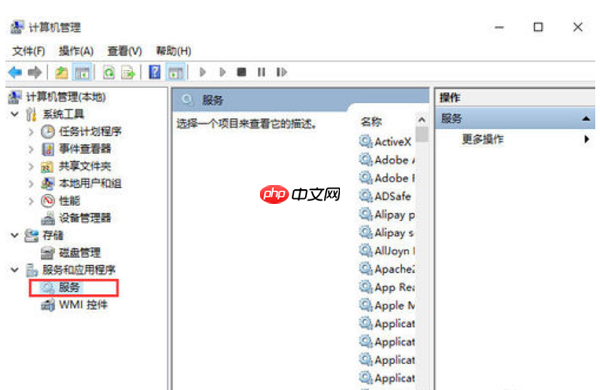Select the App Re service row

[386, 287]
